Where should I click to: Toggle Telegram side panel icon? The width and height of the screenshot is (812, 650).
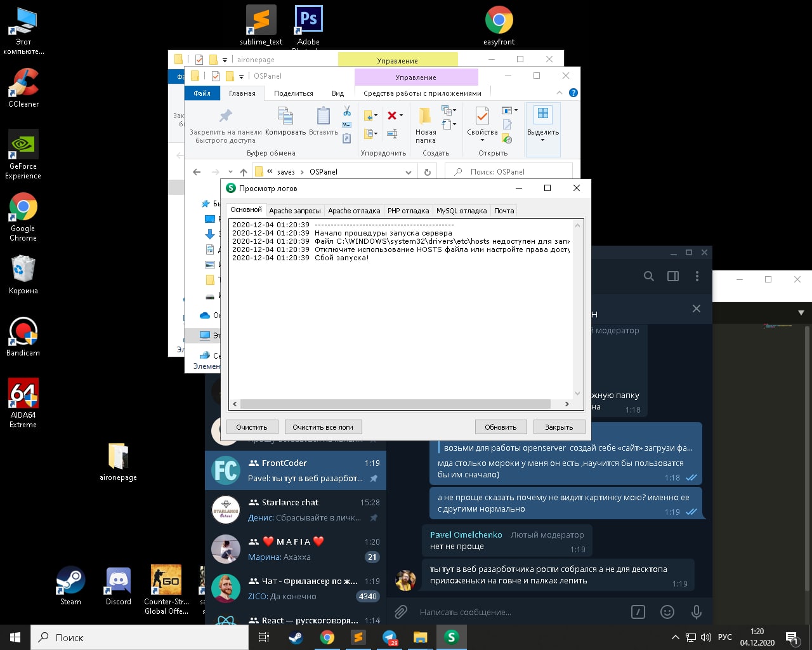(673, 276)
